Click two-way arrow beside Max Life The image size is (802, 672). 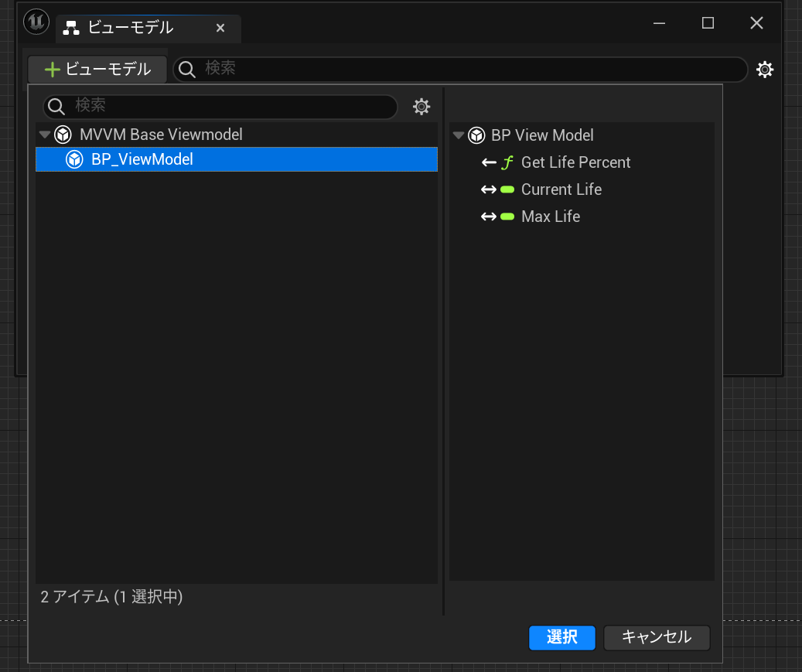489,217
